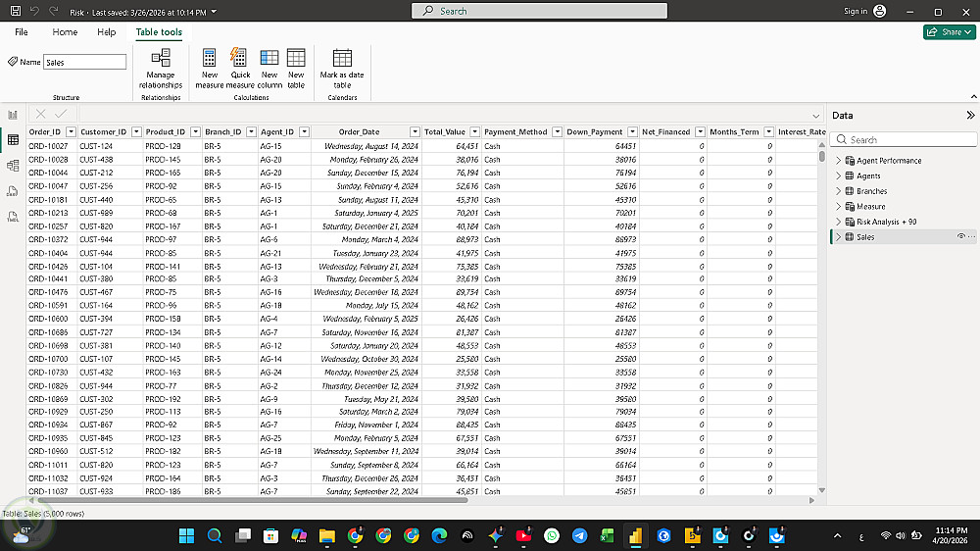The image size is (980, 551).
Task: Collapse the ribbon
Action: (x=973, y=97)
